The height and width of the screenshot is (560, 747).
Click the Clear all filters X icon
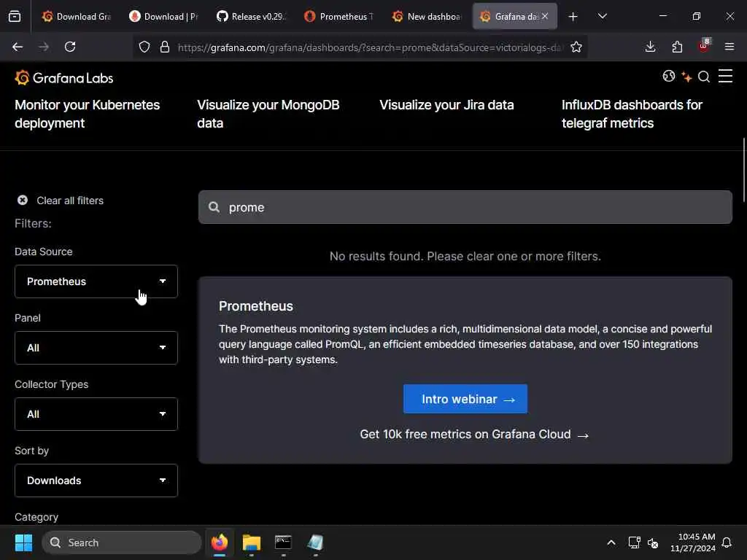point(23,200)
